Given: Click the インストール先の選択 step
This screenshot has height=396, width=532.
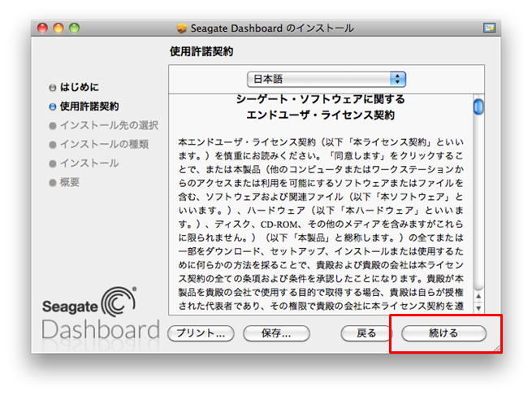Looking at the screenshot, I should click(103, 125).
